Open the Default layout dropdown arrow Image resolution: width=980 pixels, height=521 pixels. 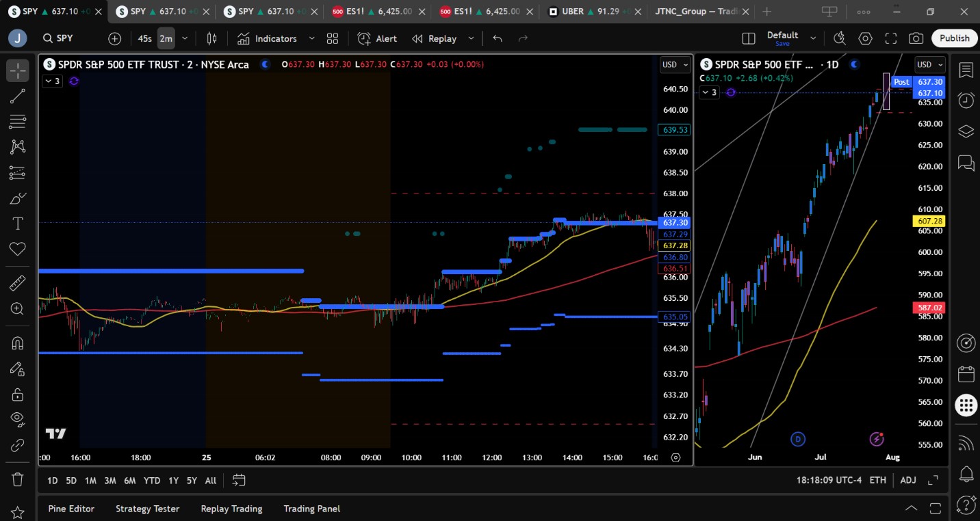point(813,38)
